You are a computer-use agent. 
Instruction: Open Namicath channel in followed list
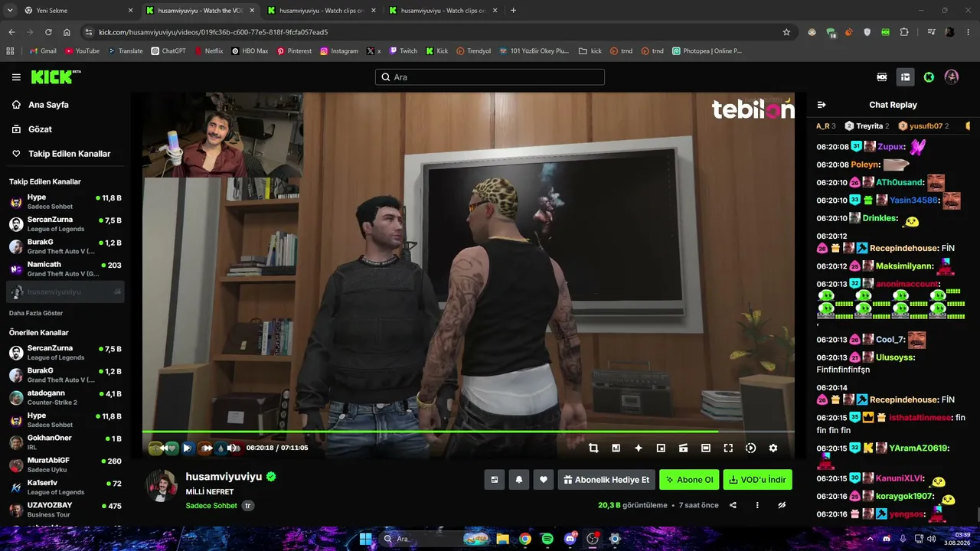coord(66,269)
